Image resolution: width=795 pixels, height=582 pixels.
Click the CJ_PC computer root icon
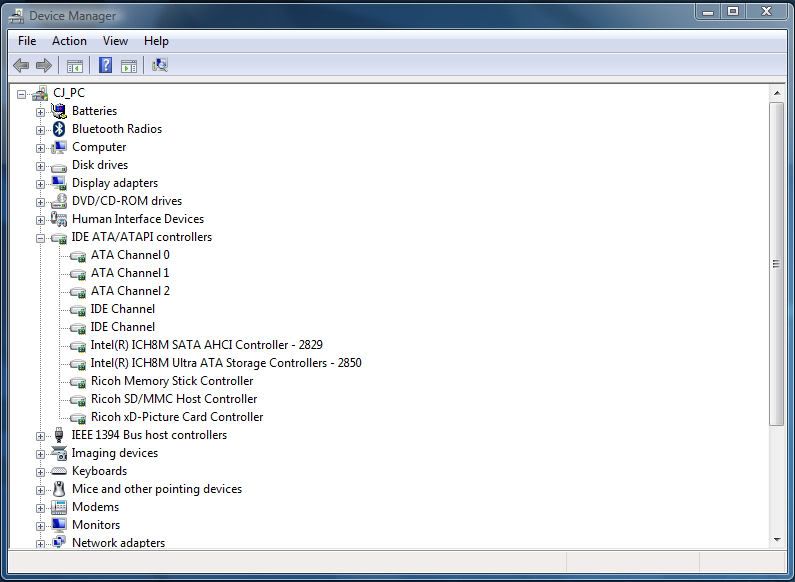pyautogui.click(x=40, y=93)
